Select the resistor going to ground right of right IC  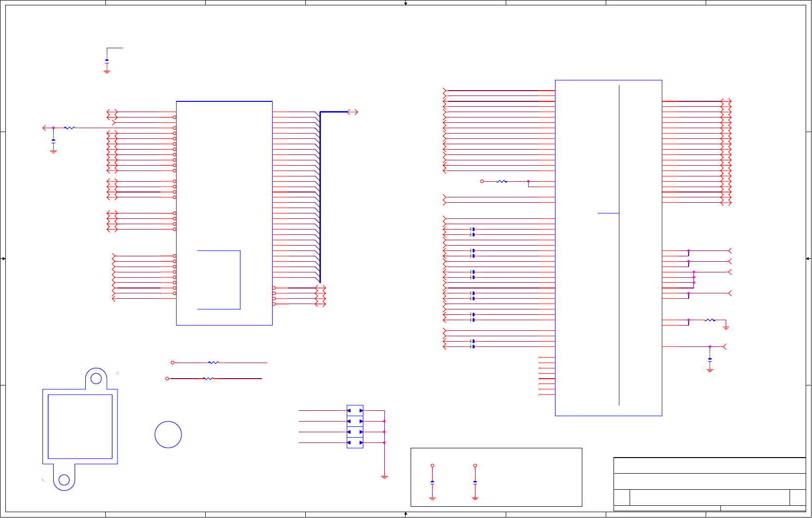pyautogui.click(x=710, y=320)
